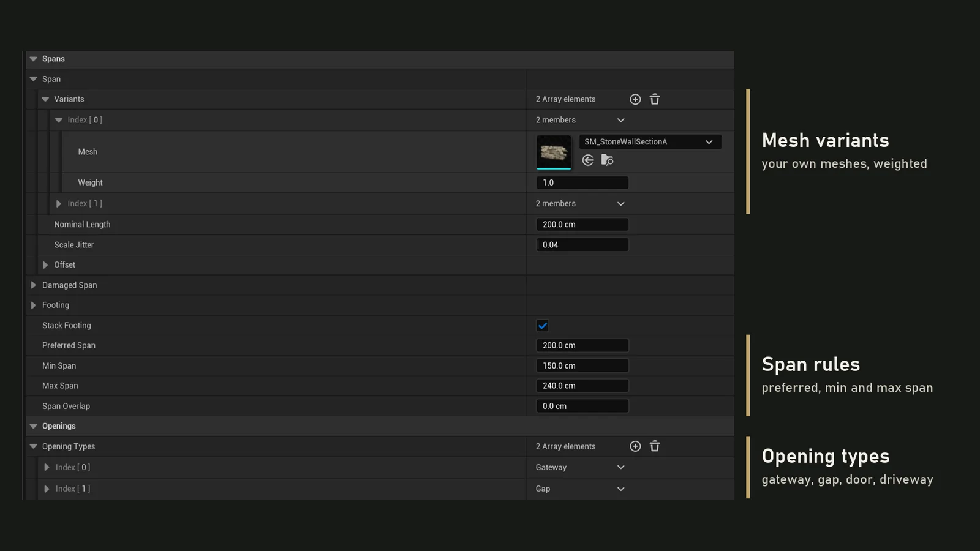Viewport: 980px width, 551px height.
Task: Collapse the Variants array
Action: point(45,99)
